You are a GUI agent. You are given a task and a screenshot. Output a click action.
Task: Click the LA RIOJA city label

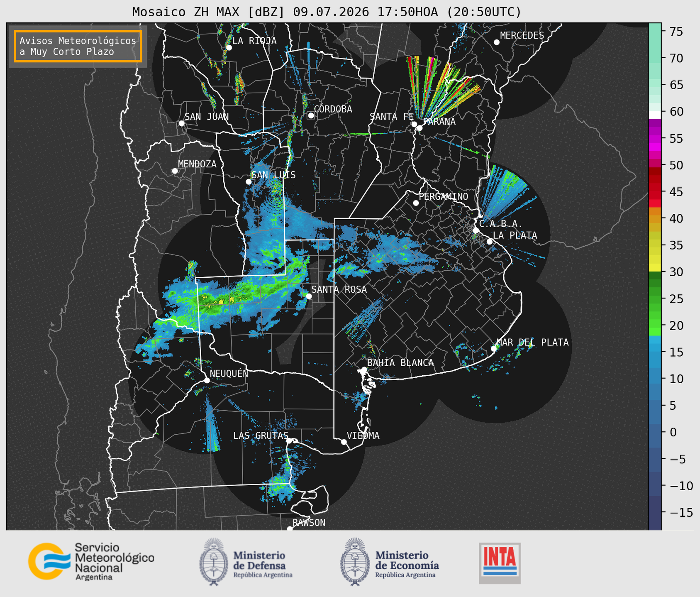(254, 41)
